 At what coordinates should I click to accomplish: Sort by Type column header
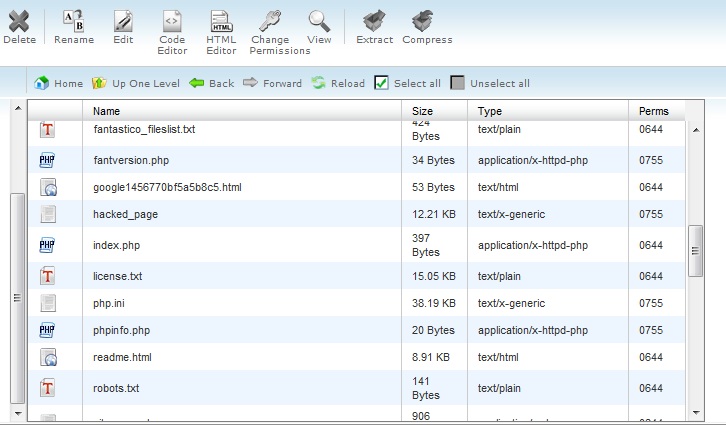(490, 111)
